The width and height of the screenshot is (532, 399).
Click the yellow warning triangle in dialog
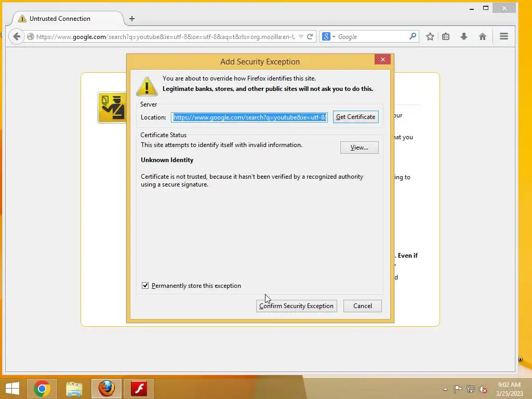(x=147, y=87)
